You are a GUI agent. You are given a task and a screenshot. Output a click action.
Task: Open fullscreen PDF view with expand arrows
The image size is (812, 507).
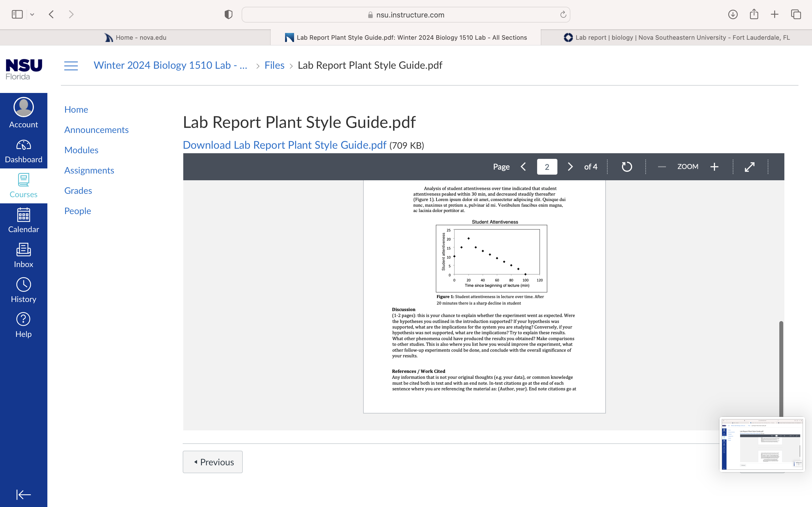750,167
